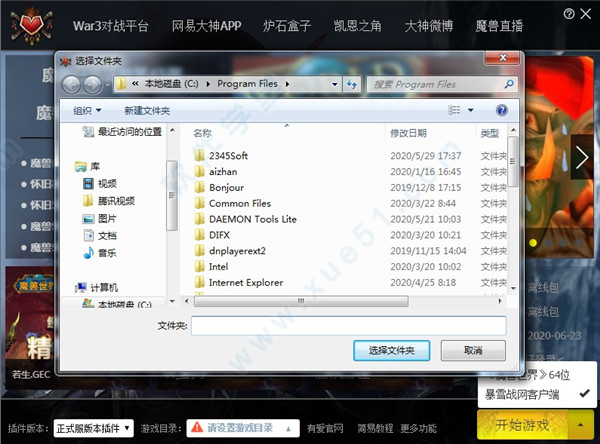
Task: Open 正式服版本插件 version dropdown
Action: [x=94, y=428]
